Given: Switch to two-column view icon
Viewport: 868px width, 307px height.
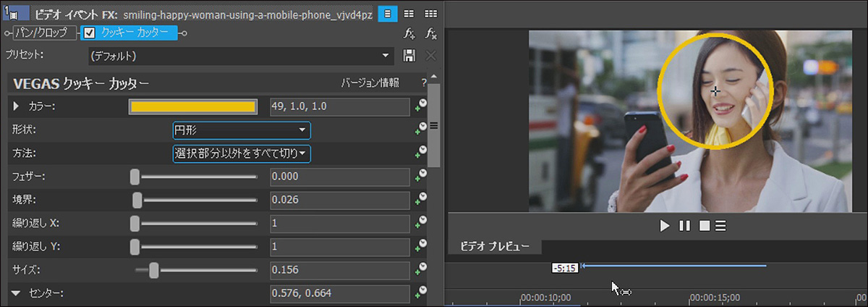Looking at the screenshot, I should [409, 13].
